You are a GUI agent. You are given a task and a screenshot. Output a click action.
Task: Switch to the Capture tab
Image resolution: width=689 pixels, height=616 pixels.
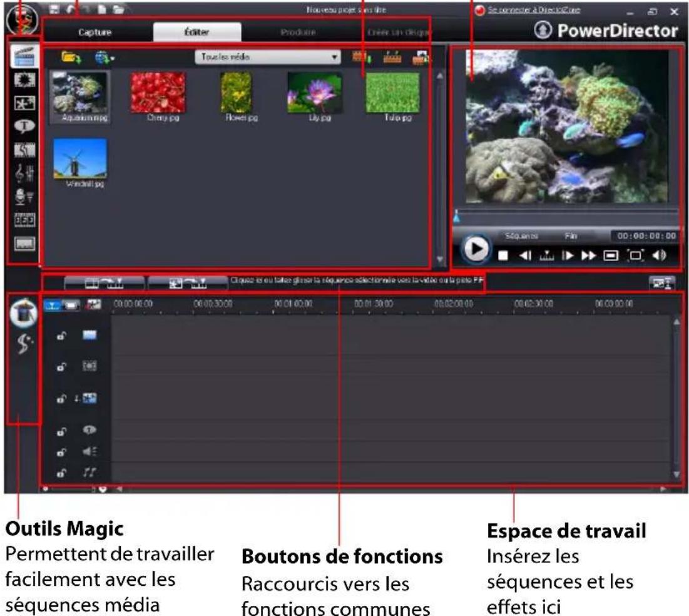[x=95, y=32]
